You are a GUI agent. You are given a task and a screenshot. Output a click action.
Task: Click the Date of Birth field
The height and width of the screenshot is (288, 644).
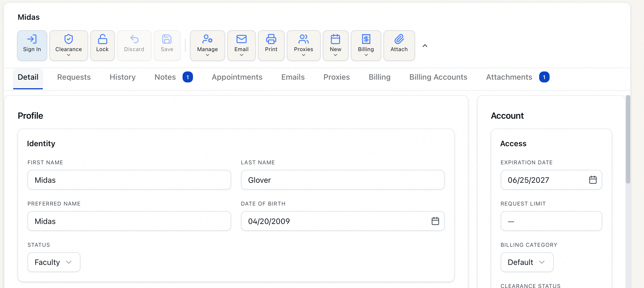coord(343,221)
